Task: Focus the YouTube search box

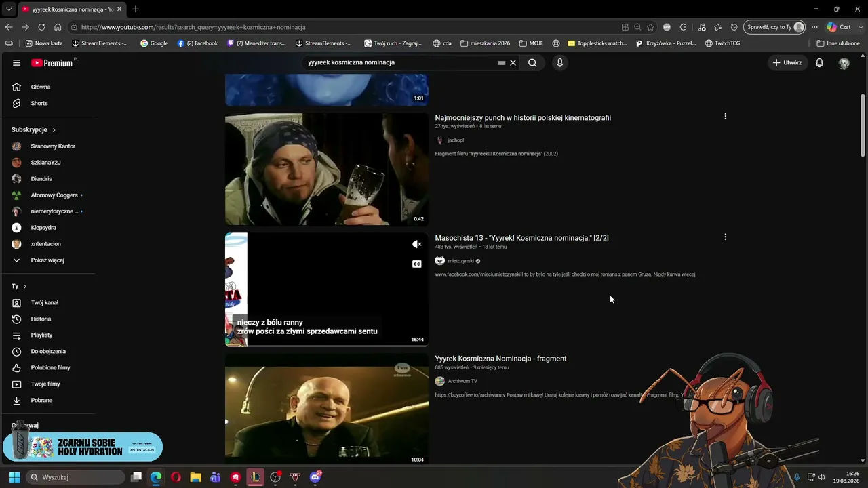Action: [x=400, y=62]
